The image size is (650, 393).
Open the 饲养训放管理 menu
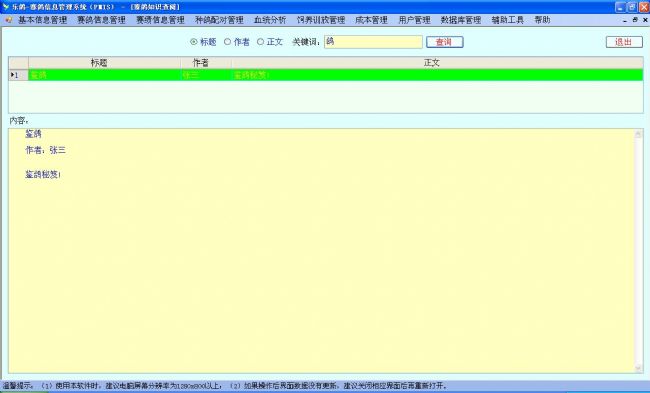(x=321, y=20)
